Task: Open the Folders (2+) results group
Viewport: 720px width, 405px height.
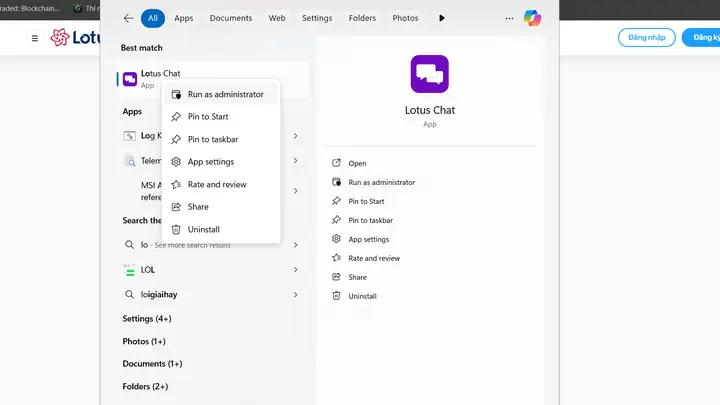Action: tap(145, 387)
